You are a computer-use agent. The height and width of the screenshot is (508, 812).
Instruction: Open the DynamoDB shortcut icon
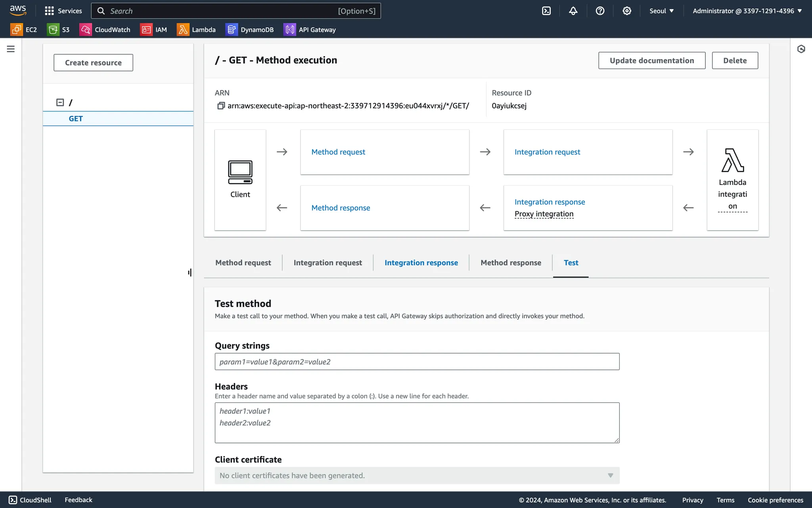232,30
